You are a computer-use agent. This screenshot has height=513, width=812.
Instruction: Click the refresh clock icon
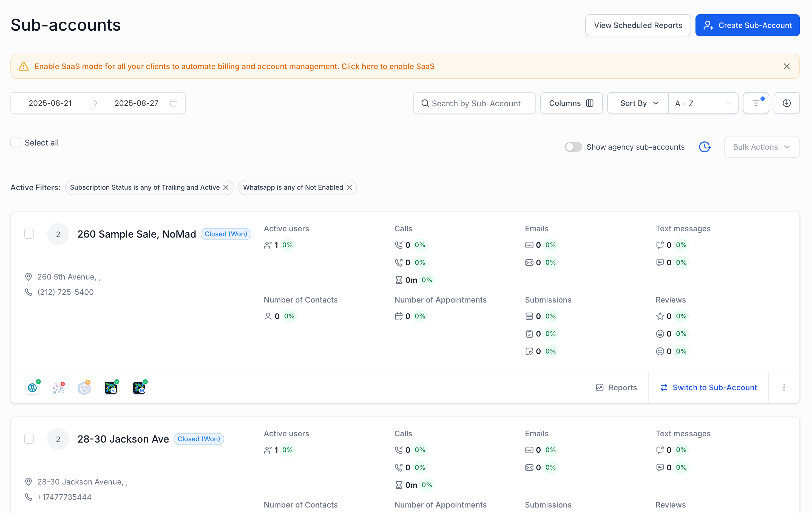[x=705, y=147]
